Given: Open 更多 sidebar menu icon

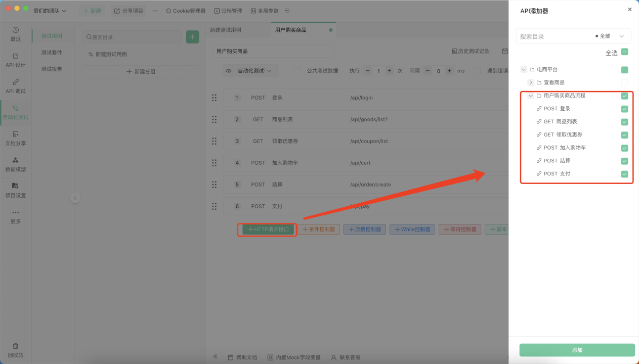Looking at the screenshot, I should (16, 216).
